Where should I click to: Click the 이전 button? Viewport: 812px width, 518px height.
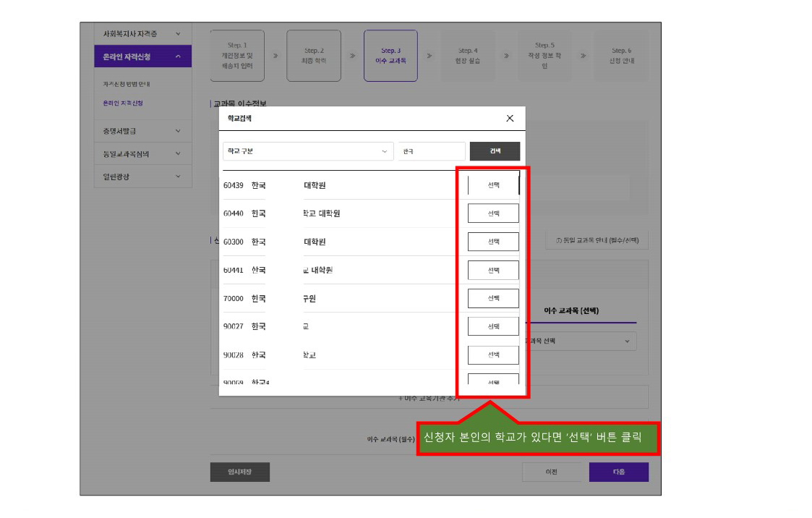552,472
